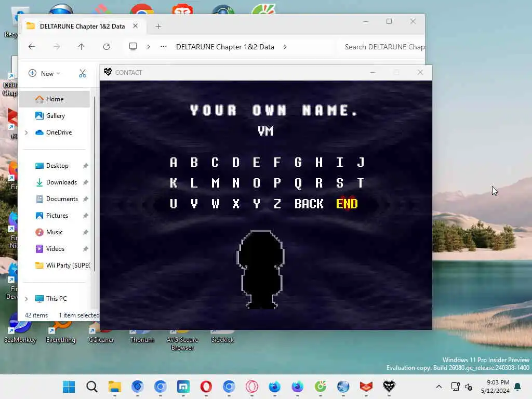532x399 pixels.
Task: Pick letter V in name grid
Action: click(194, 204)
